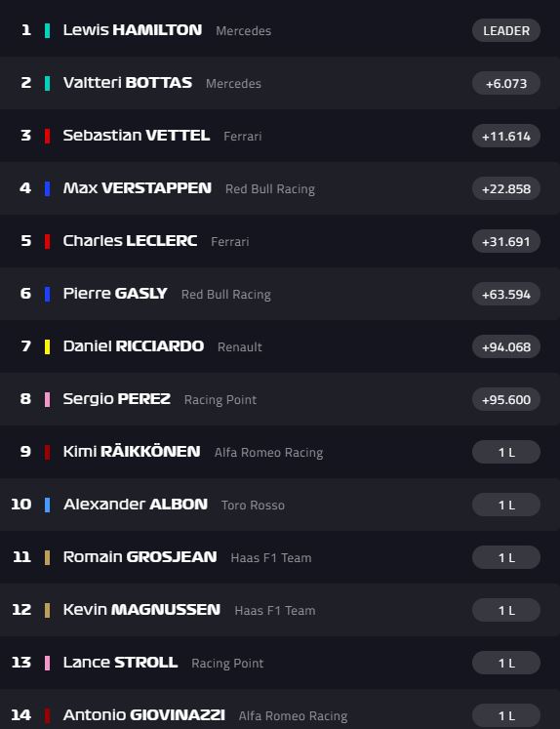The image size is (560, 729).
Task: Click the +63.594 gap for Gasly
Action: coord(506,294)
